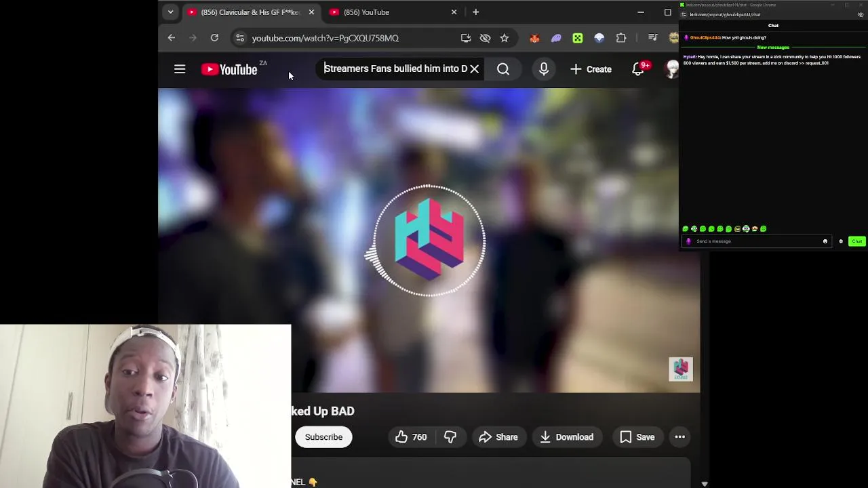Image resolution: width=868 pixels, height=488 pixels.
Task: Open the YouTube hamburger guide menu
Action: (180, 69)
